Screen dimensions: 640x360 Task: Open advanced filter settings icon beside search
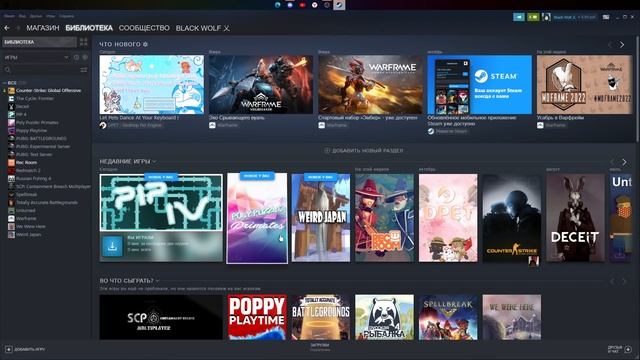tap(84, 70)
